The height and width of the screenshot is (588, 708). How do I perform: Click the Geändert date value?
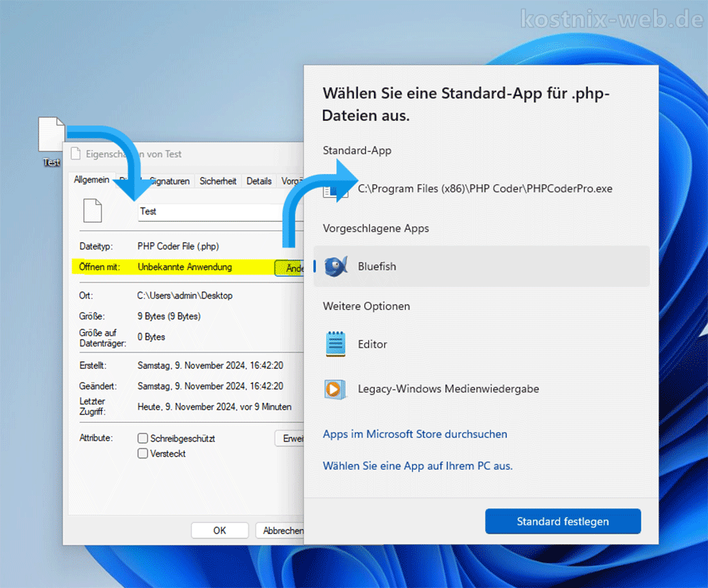point(210,386)
